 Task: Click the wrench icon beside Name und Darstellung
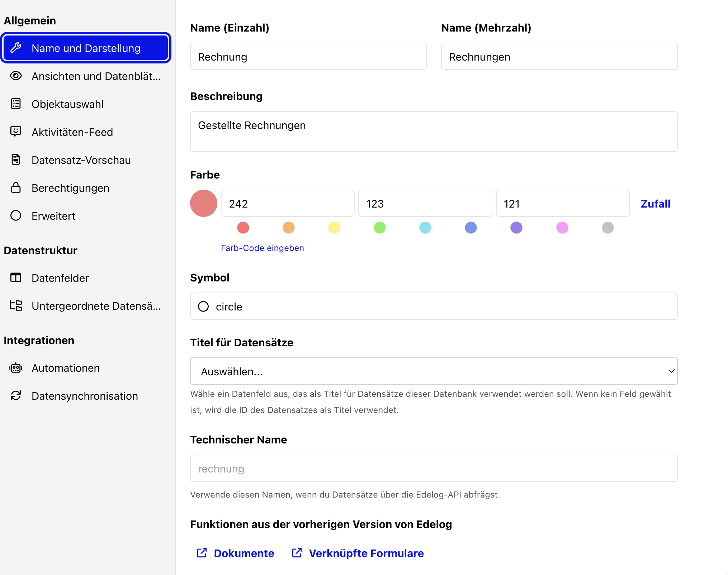(x=16, y=48)
